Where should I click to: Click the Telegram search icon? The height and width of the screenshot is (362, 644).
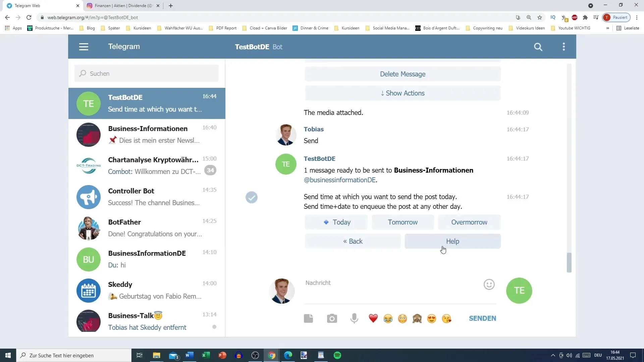(x=538, y=46)
